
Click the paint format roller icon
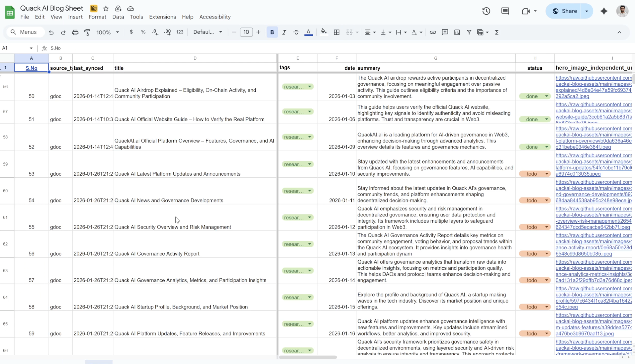87,32
